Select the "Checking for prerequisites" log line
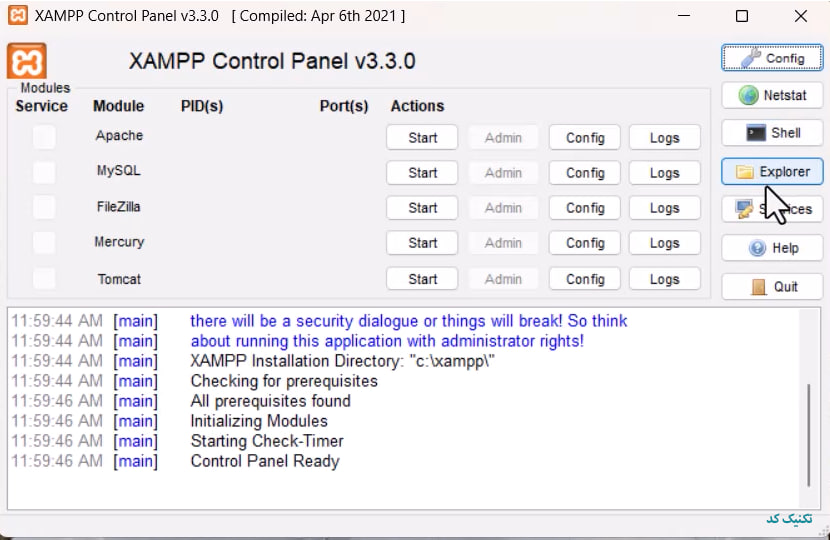The height and width of the screenshot is (540, 830). [x=284, y=381]
